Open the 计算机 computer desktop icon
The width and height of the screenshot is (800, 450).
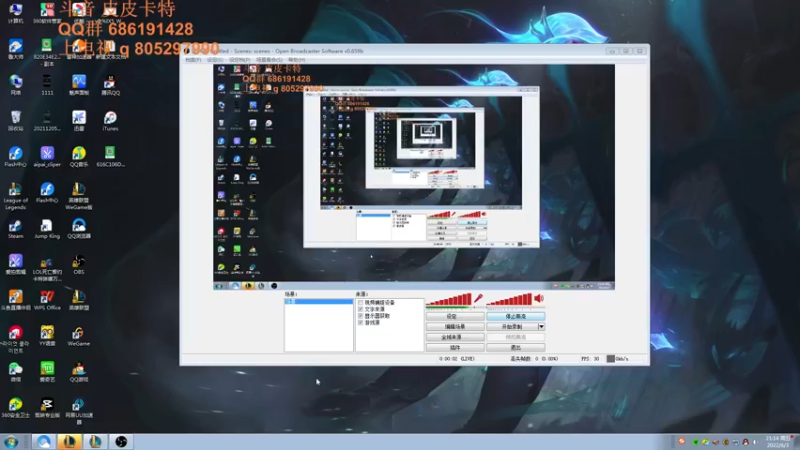pyautogui.click(x=15, y=13)
